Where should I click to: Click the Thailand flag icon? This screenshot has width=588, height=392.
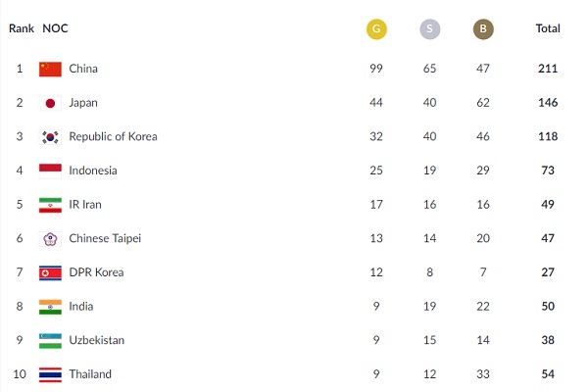[50, 374]
